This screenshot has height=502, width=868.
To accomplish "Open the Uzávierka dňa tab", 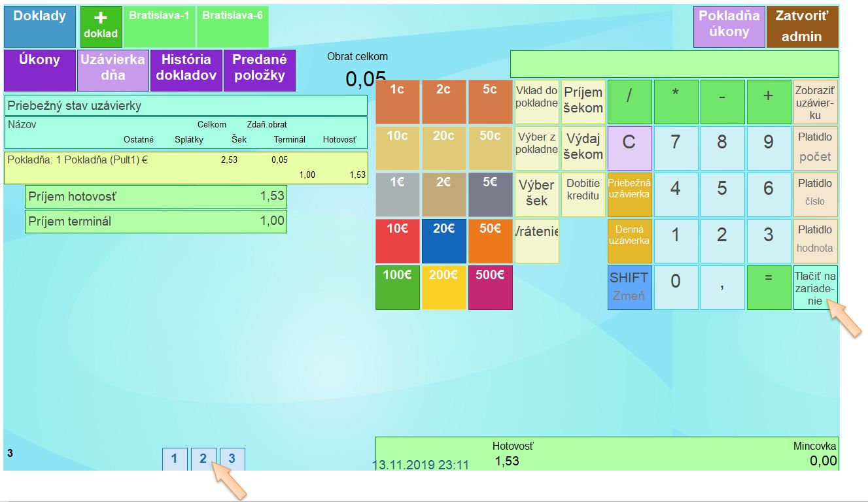I will (x=113, y=70).
